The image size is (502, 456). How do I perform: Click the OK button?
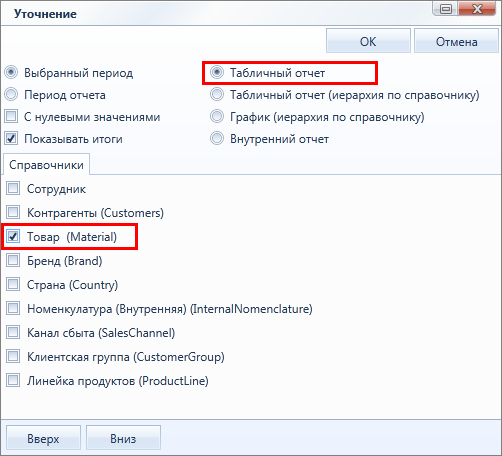point(368,41)
